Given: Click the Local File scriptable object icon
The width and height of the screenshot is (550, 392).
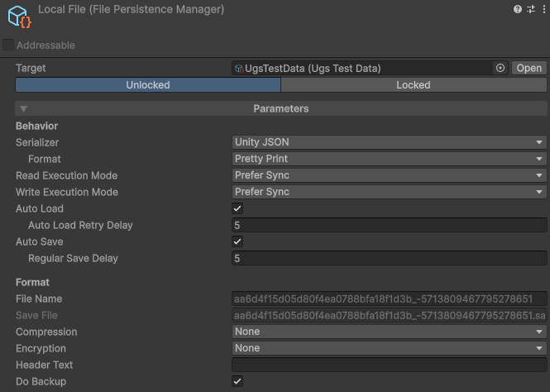Looking at the screenshot, I should 19,17.
